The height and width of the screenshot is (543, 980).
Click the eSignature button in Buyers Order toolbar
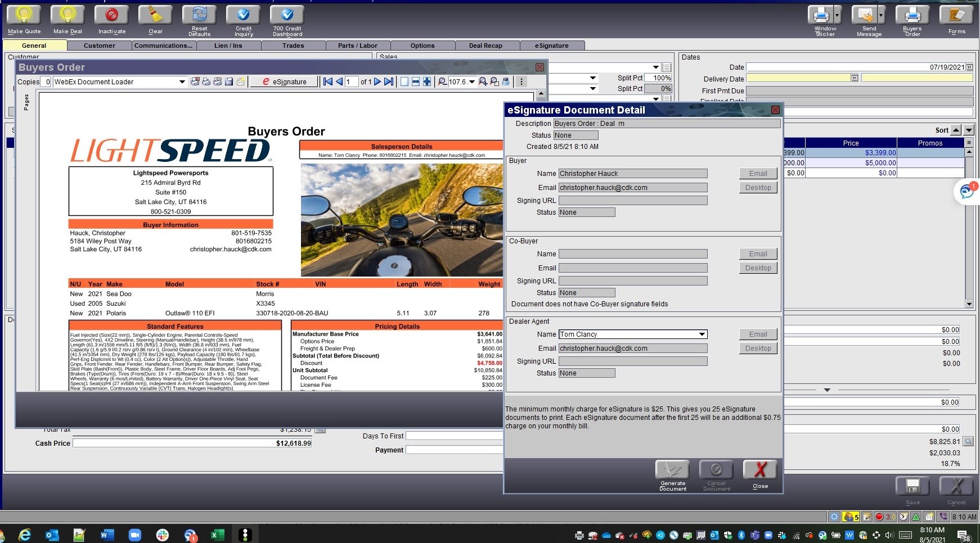(x=284, y=82)
